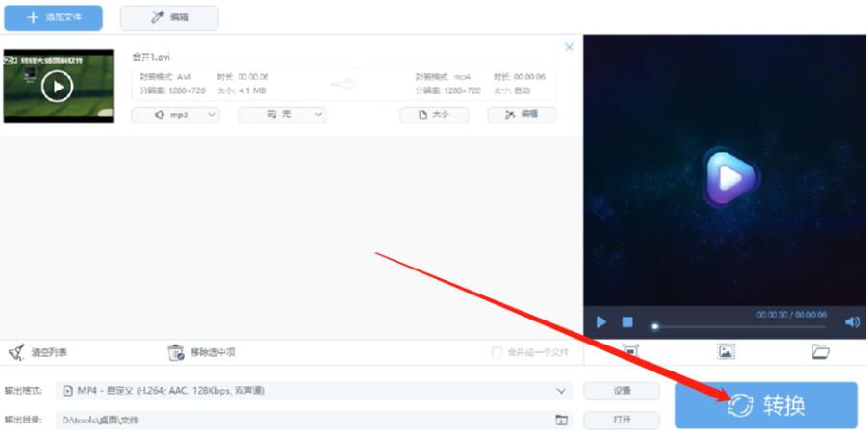
Task: Click the 移除选中项 trash icon
Action: click(175, 352)
